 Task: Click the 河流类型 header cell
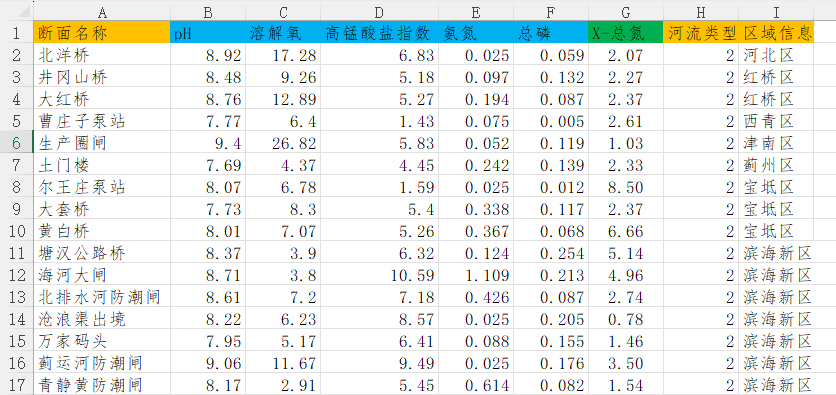click(701, 33)
